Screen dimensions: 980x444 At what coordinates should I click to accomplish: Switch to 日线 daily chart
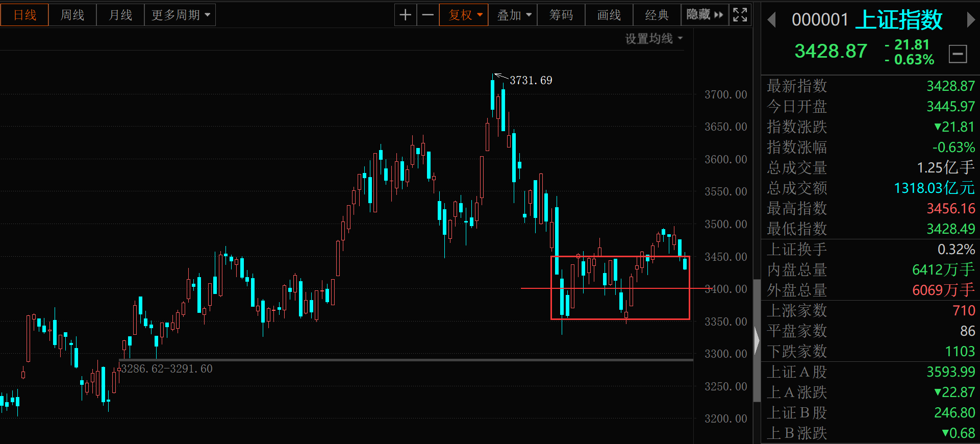(x=24, y=15)
